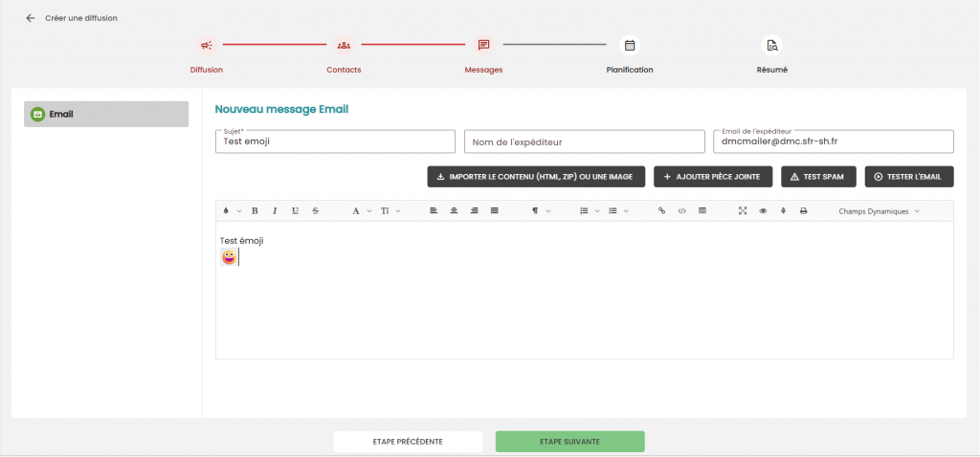The height and width of the screenshot is (457, 980).
Task: Select the Messages step icon
Action: (x=483, y=45)
